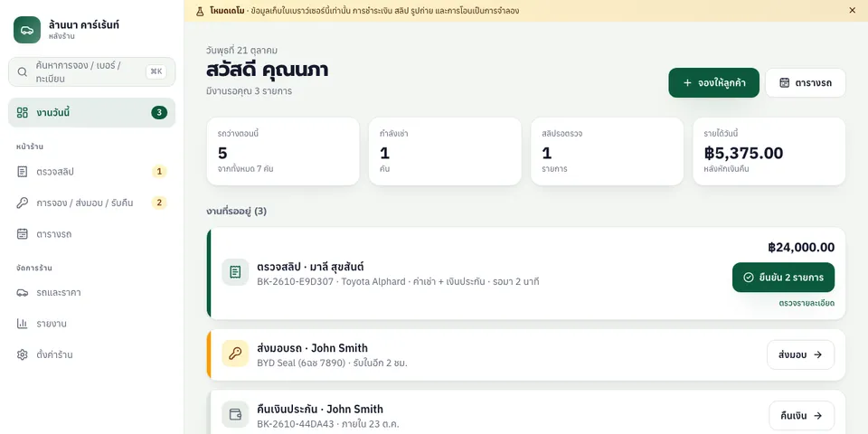The image size is (868, 434).
Task: Click the ตรวจสลิป receipt icon in sidebar
Action: 22,172
